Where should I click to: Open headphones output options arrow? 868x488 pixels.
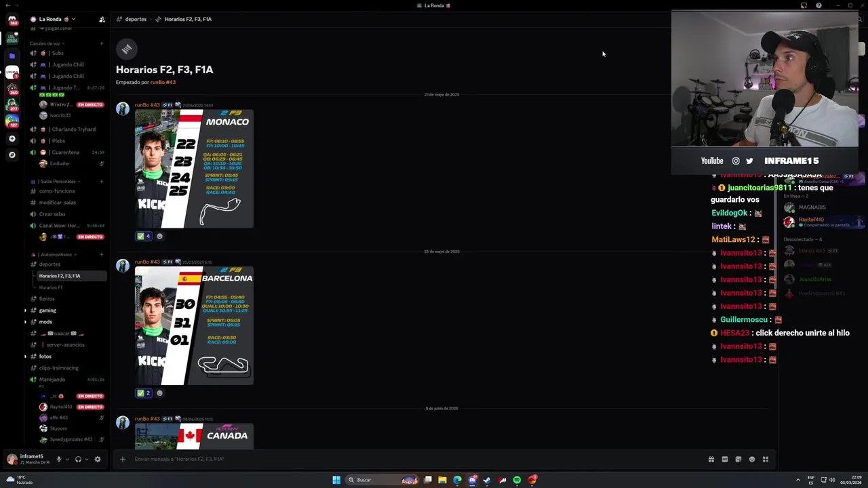click(x=86, y=459)
